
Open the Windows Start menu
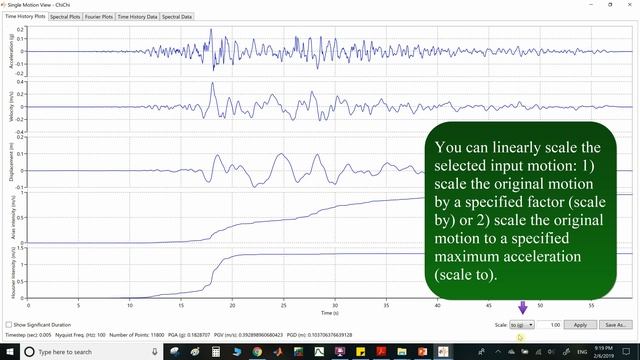(10, 352)
